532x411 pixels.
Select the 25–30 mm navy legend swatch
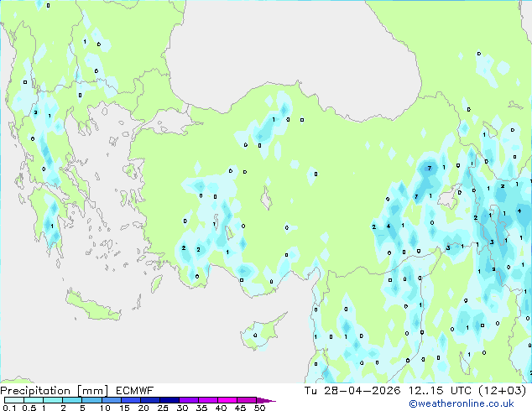[x=169, y=400]
